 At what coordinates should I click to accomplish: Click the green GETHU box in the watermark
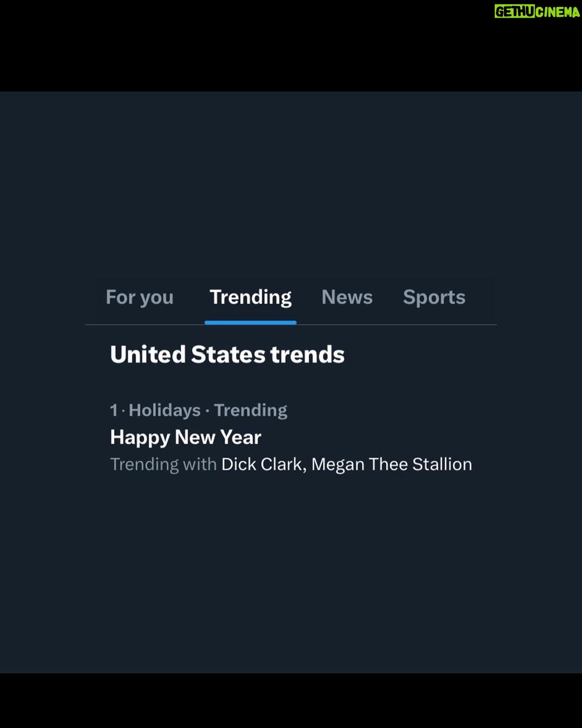[x=515, y=11]
